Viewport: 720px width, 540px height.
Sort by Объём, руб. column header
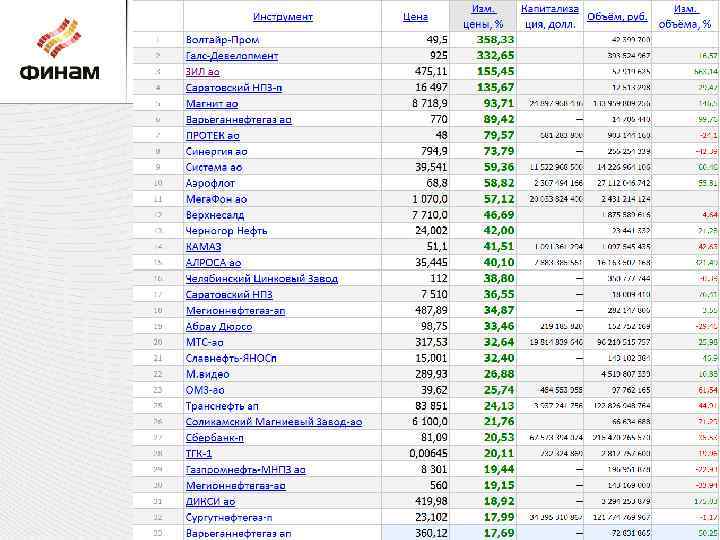[617, 17]
